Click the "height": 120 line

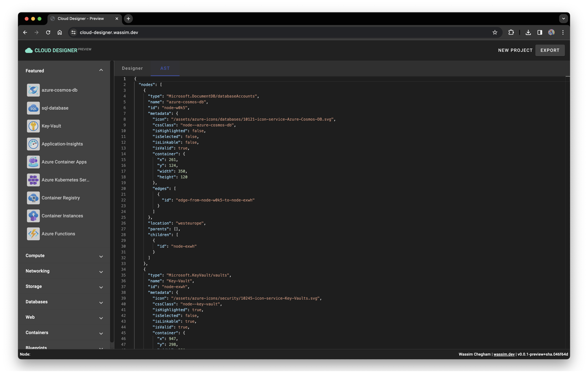pyautogui.click(x=172, y=177)
